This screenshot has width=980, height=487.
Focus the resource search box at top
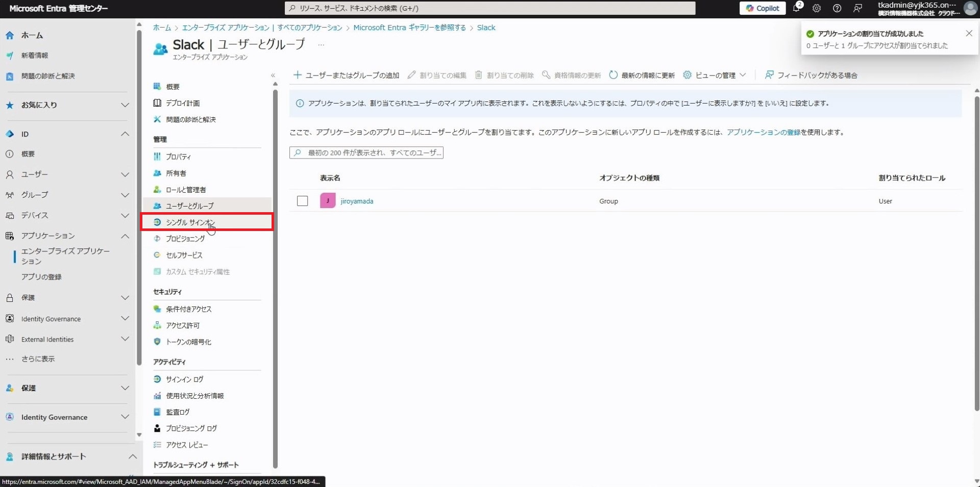490,8
